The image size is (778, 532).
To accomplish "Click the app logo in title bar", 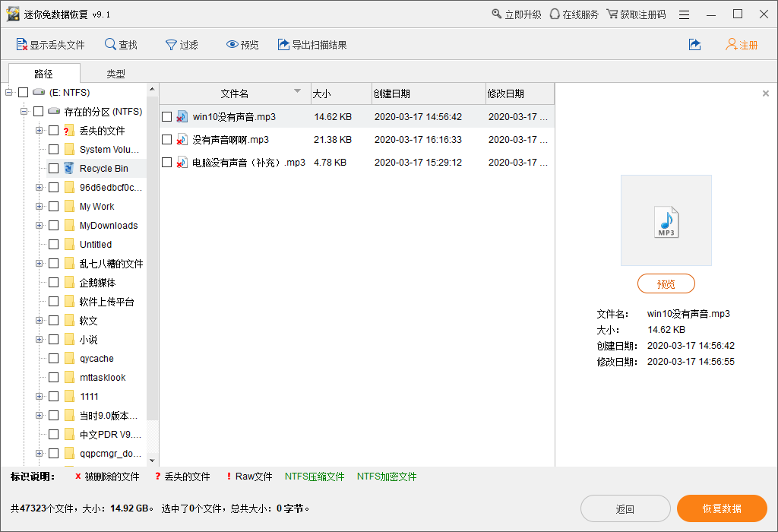I will coord(13,14).
